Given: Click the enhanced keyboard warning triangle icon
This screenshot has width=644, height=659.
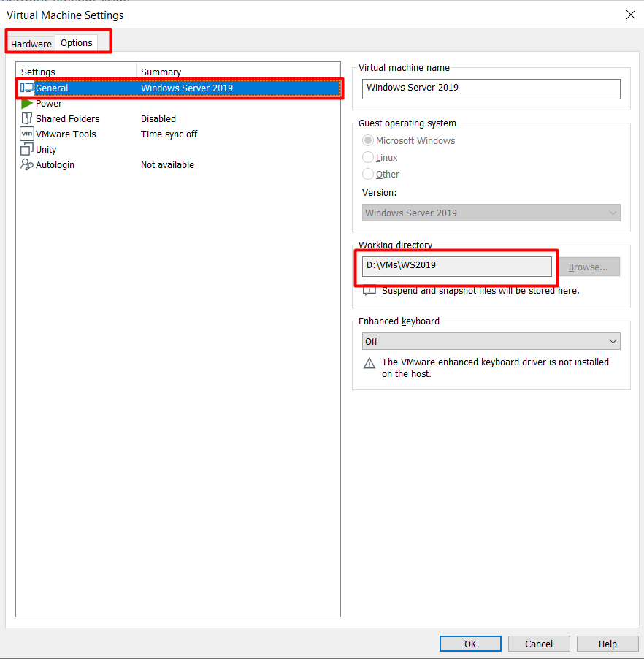Looking at the screenshot, I should [x=369, y=363].
